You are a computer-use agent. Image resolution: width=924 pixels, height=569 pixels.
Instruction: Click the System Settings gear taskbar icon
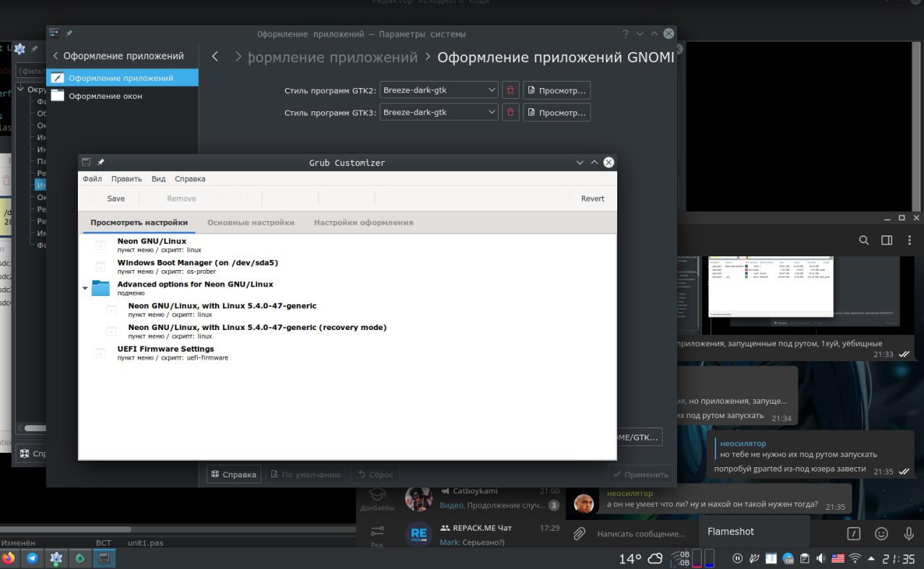56,558
